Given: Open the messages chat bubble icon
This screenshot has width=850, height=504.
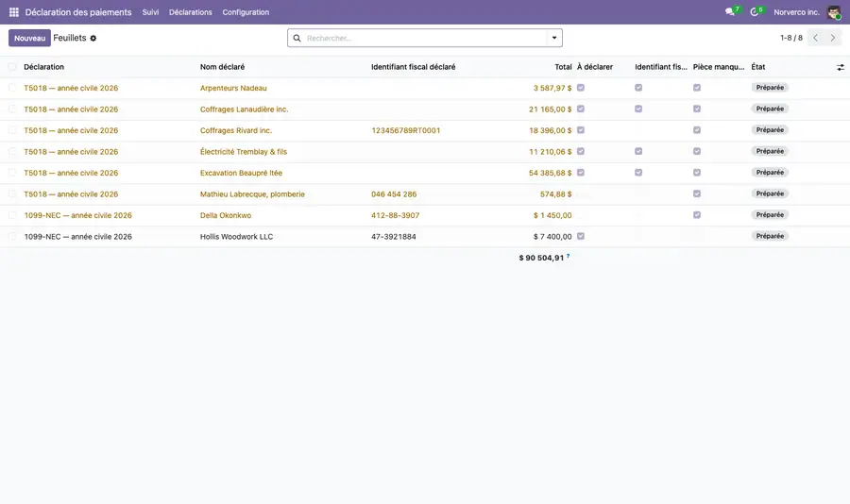Looking at the screenshot, I should click(730, 12).
